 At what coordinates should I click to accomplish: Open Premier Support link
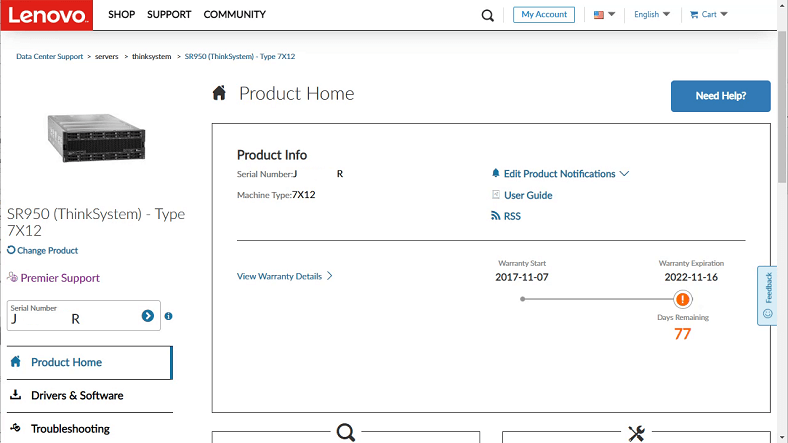point(60,278)
